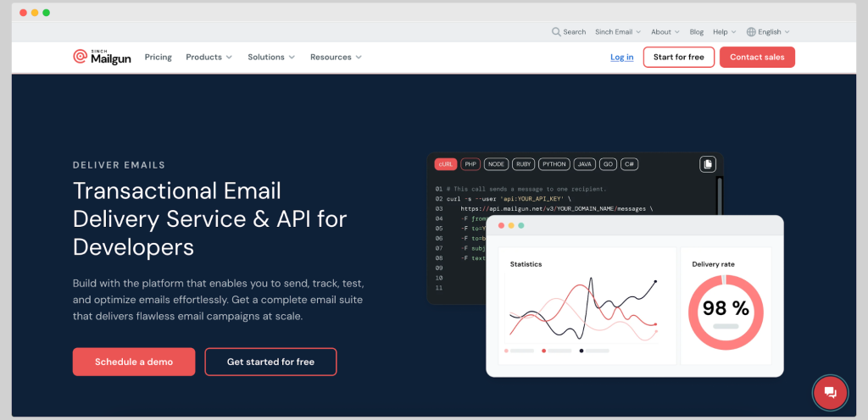This screenshot has width=868, height=420.
Task: Select the PHP code tab
Action: (x=470, y=164)
